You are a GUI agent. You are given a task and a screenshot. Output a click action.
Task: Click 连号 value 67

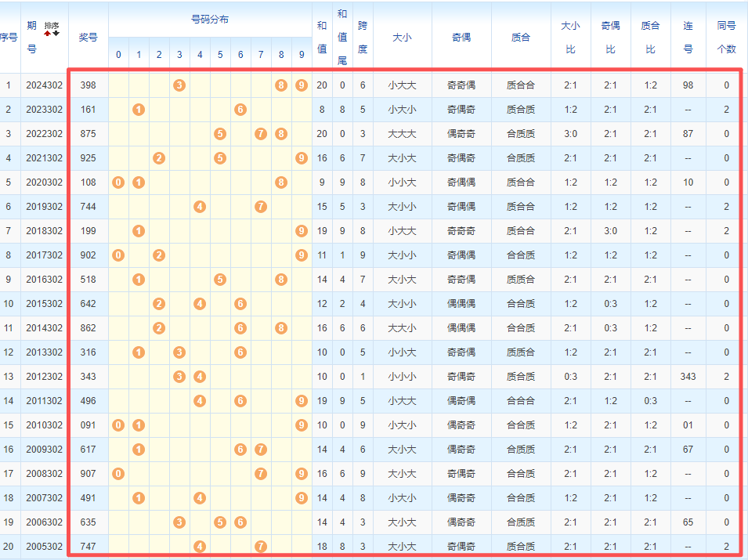[x=688, y=450]
